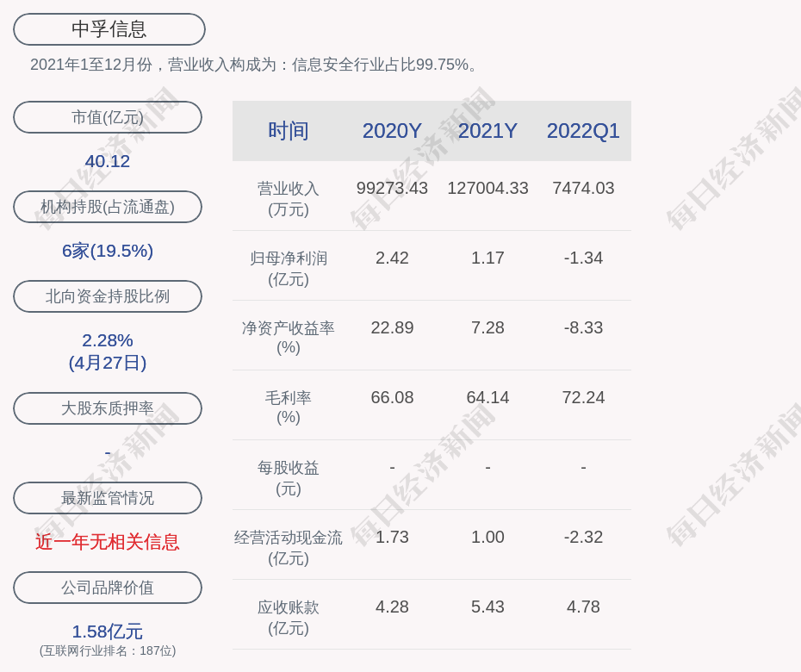This screenshot has height=672, width=801.
Task: Click the 2020Y column header
Action: (392, 131)
